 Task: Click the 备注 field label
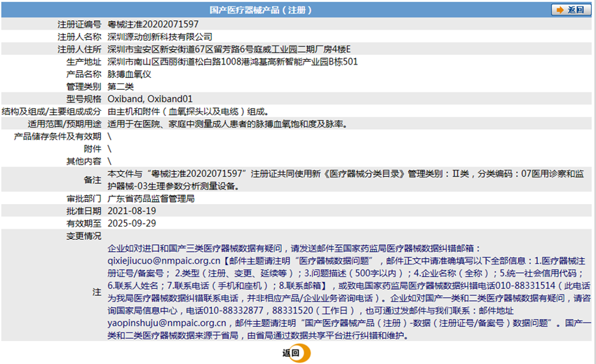point(93,180)
